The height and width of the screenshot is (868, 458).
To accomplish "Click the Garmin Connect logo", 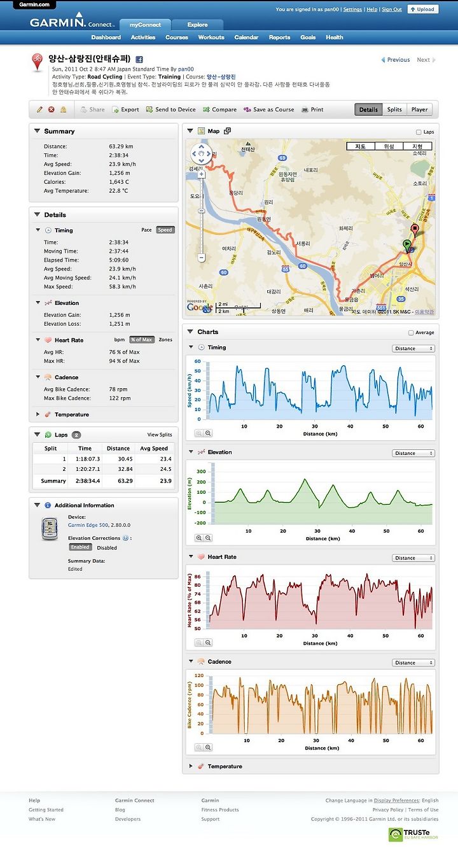I will (72, 22).
